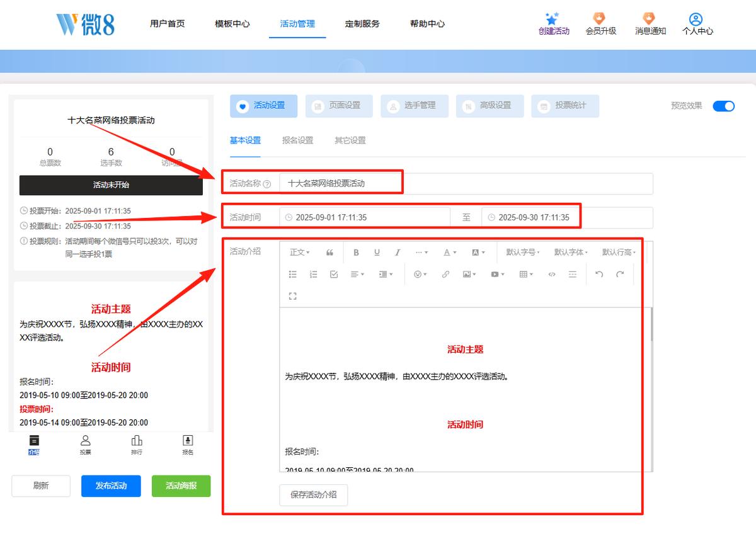Open 创建活动 from the top bar
The width and height of the screenshot is (756, 534).
(x=554, y=24)
